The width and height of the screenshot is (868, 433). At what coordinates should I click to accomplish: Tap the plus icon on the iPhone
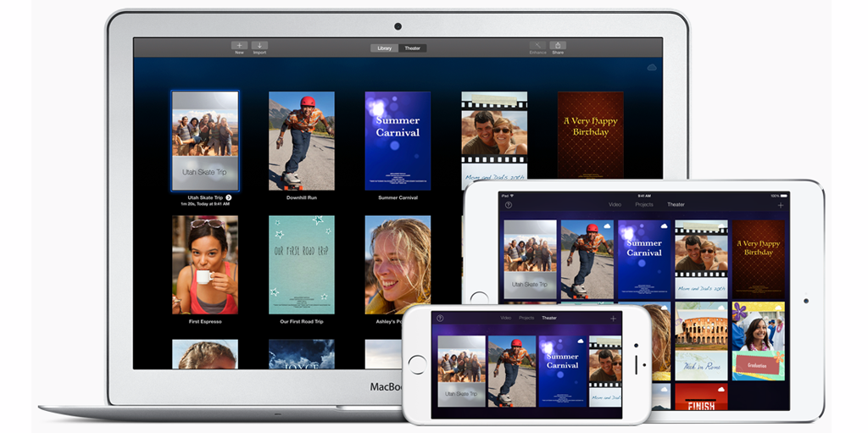tap(613, 318)
